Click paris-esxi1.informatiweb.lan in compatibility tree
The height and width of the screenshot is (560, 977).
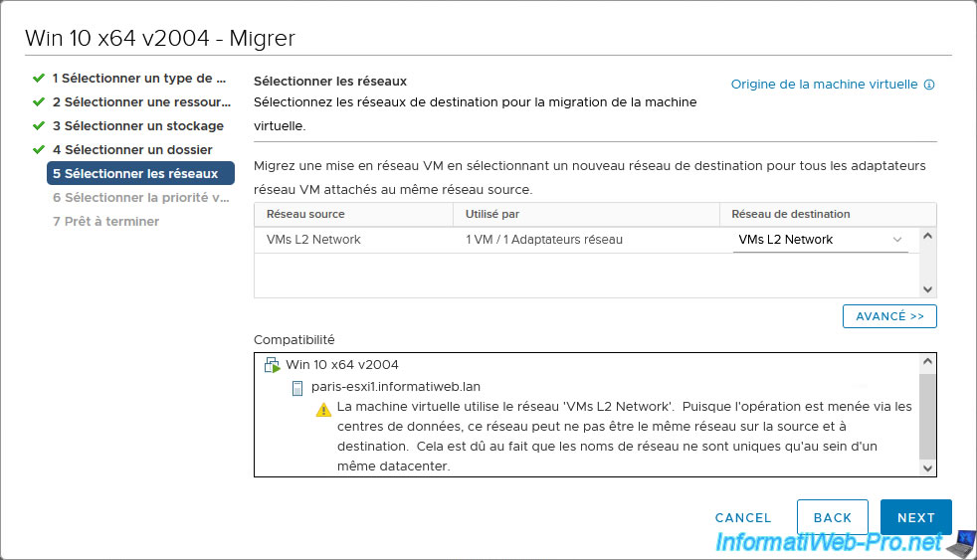tap(396, 387)
